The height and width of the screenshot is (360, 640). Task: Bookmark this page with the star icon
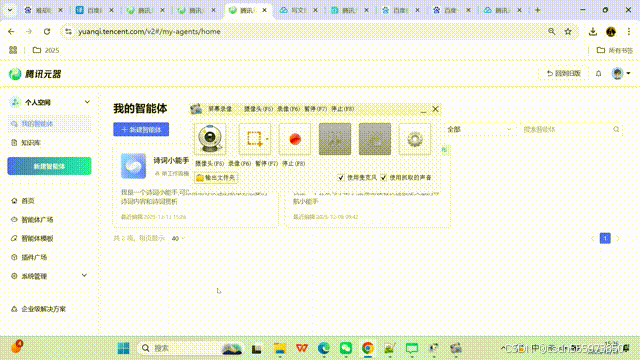coord(568,31)
